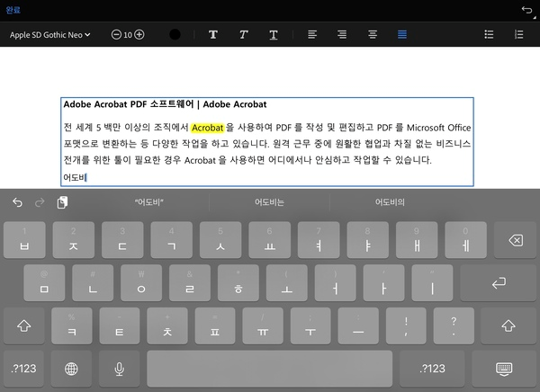Viewport: 540px width, 392px height.
Task: Tap the keyboard paste clipboard icon
Action: [x=62, y=202]
